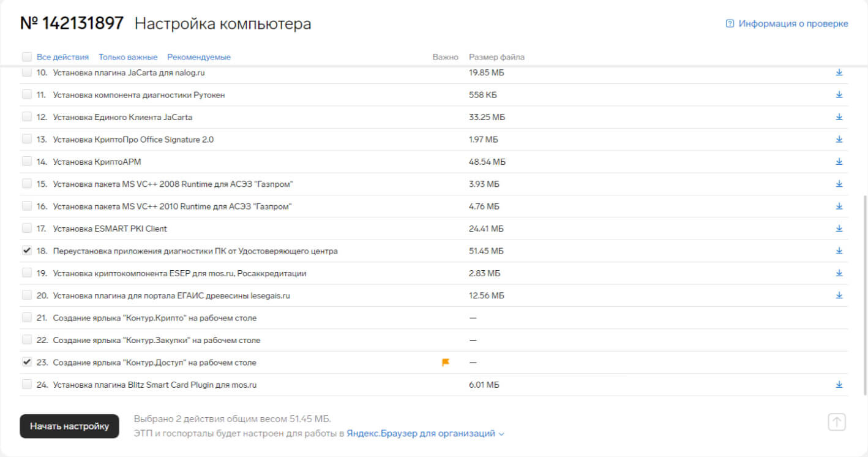Download the КриптоАРМ installer
The width and height of the screenshot is (868, 457).
click(x=839, y=161)
